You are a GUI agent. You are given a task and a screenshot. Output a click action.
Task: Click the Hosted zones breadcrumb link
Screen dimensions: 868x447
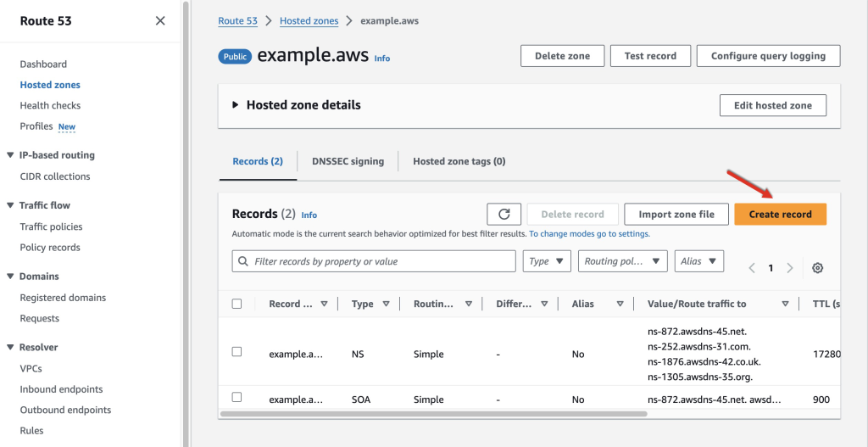pos(309,21)
